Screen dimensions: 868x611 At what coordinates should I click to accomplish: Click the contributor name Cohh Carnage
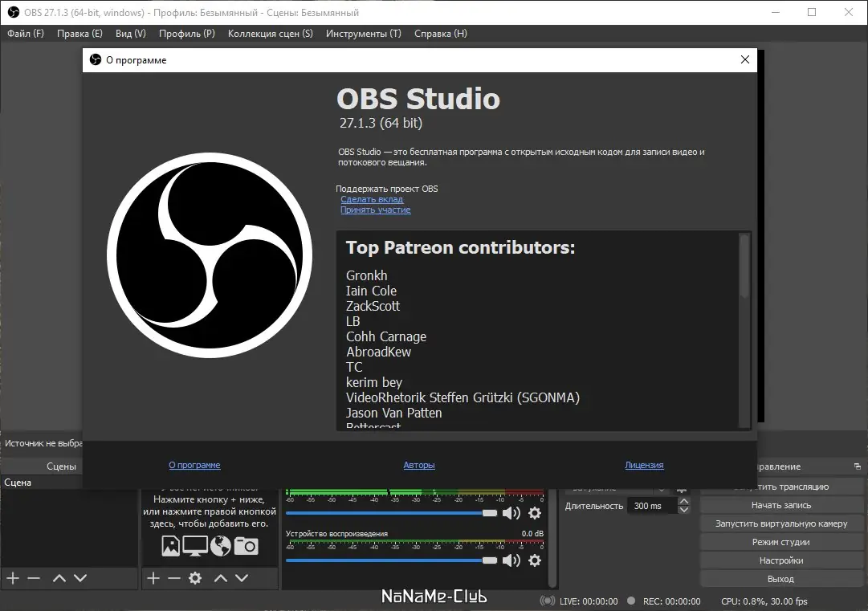point(386,336)
